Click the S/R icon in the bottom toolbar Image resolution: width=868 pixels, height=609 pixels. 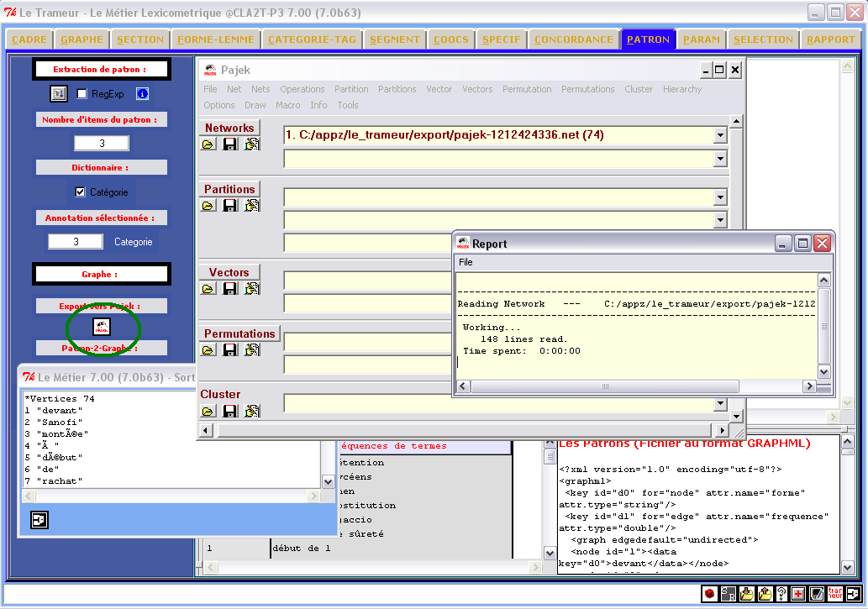point(728,594)
